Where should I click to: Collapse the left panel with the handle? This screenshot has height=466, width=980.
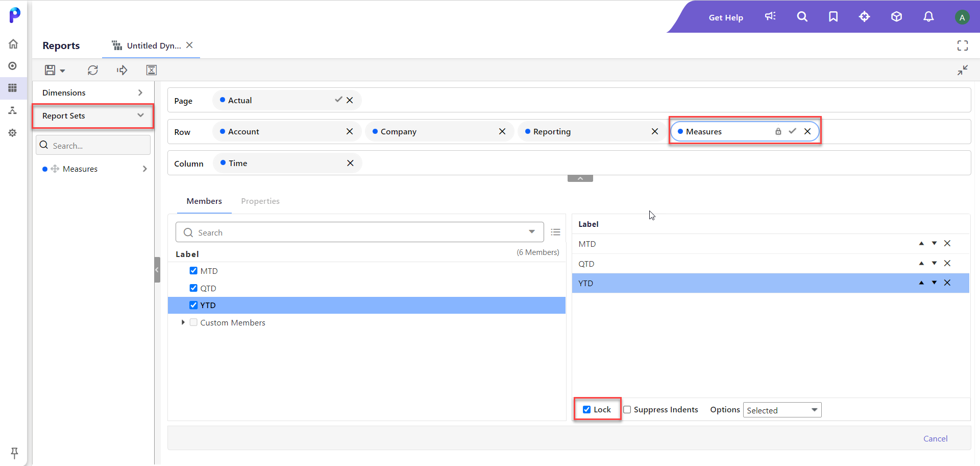click(x=157, y=270)
